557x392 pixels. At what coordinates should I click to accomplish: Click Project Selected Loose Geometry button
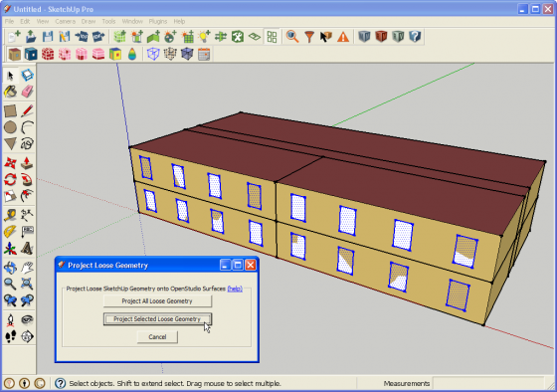[157, 318]
